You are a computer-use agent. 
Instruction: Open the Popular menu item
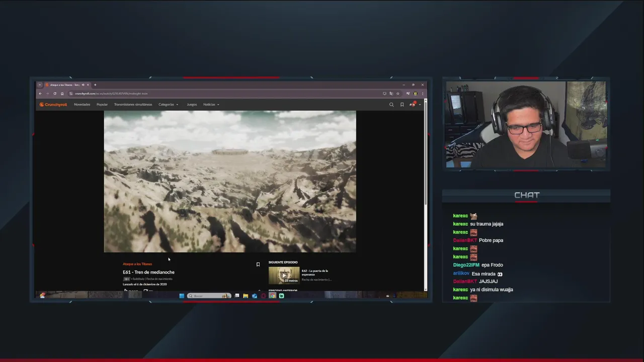point(102,105)
